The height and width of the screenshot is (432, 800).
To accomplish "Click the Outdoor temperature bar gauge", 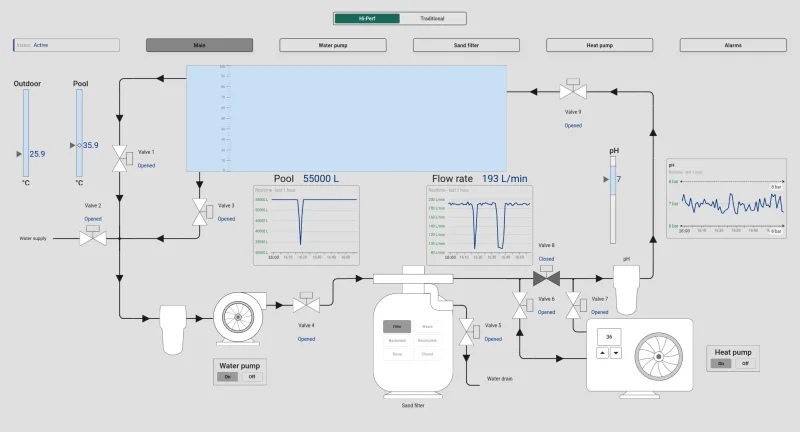I will coord(26,133).
